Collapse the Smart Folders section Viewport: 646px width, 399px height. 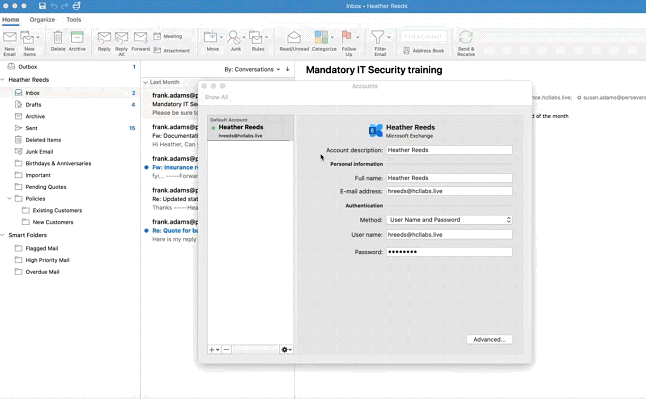tap(3, 235)
